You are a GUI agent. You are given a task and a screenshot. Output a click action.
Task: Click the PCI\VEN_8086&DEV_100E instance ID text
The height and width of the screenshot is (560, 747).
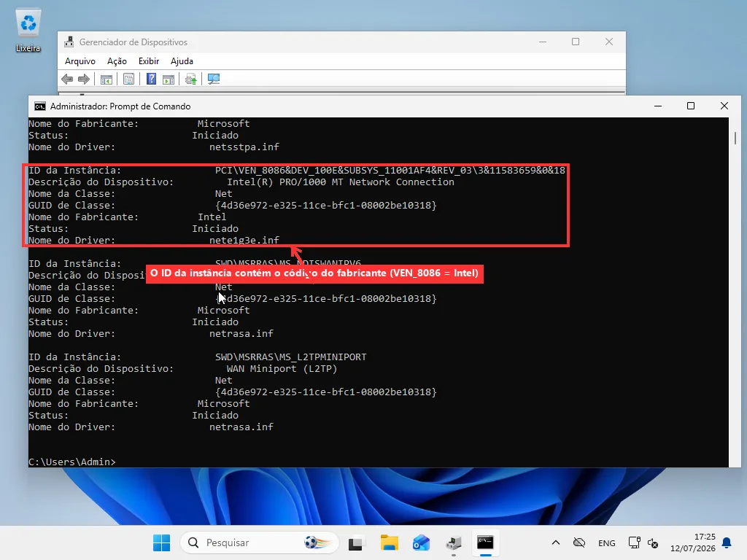(390, 171)
